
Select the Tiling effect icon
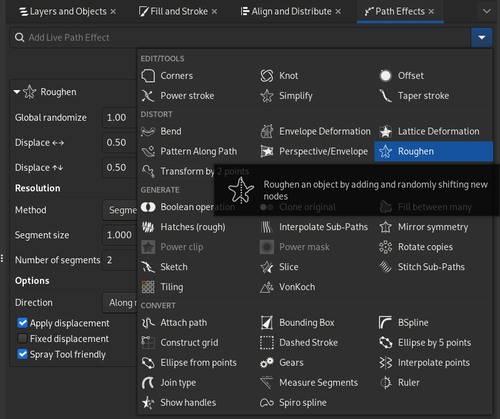(148, 287)
